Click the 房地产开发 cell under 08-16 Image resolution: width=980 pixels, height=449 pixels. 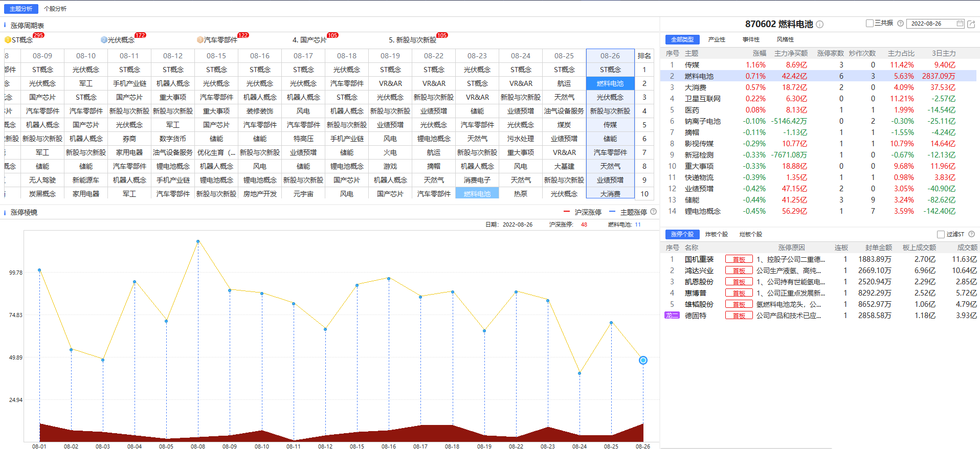(x=260, y=194)
